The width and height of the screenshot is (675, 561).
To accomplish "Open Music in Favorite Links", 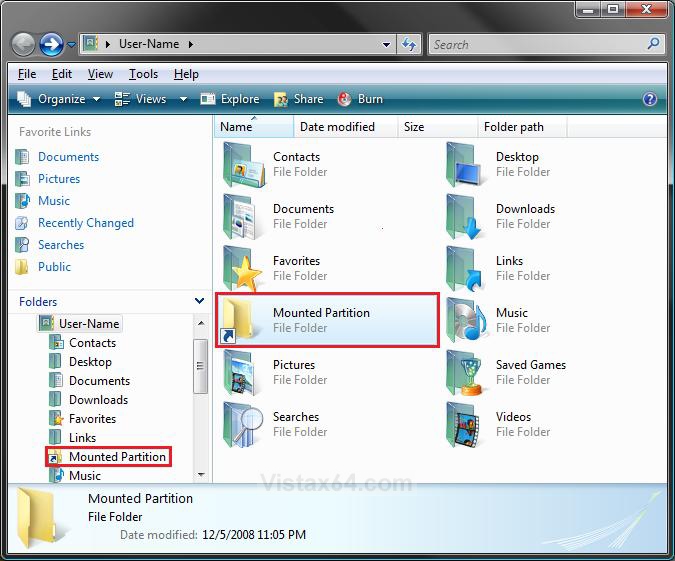I will tap(42, 201).
